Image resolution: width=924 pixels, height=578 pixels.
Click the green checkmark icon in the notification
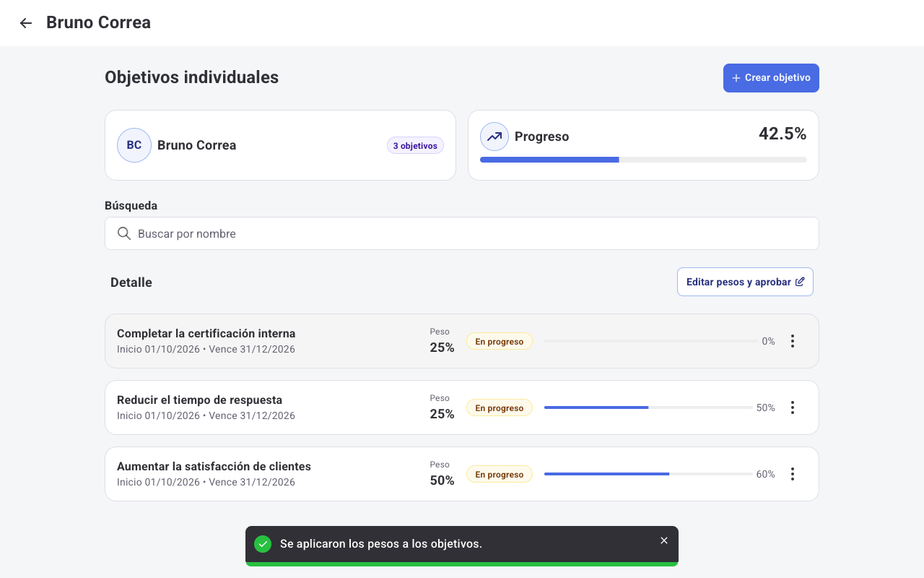[x=263, y=543]
